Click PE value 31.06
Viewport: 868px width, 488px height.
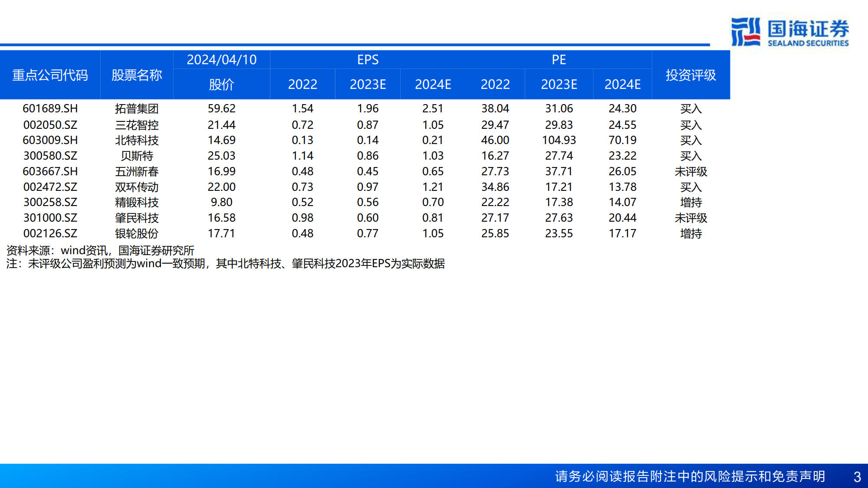click(559, 108)
